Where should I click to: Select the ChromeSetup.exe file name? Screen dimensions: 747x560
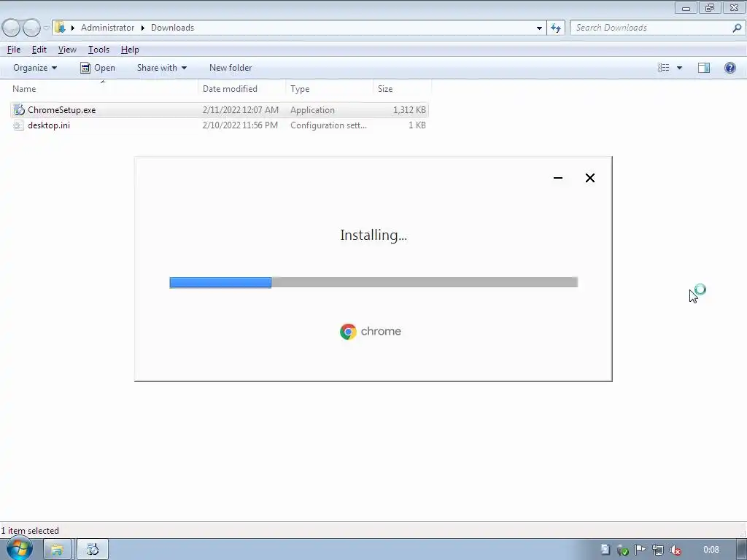coord(62,110)
